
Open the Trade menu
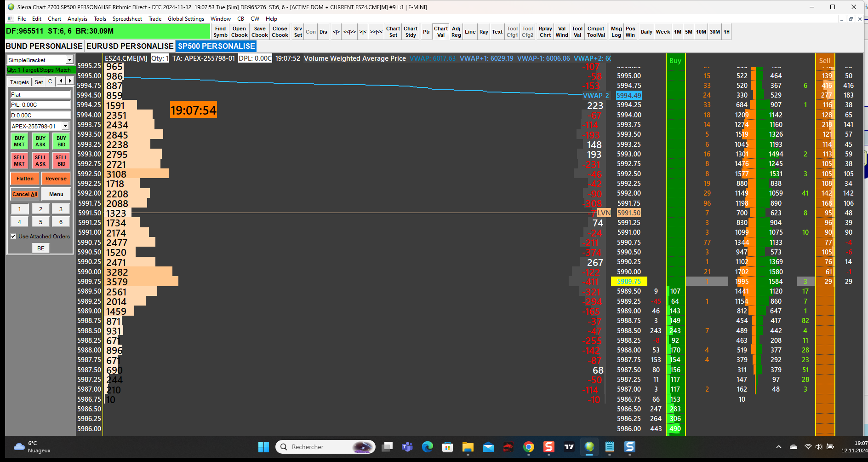pyautogui.click(x=155, y=19)
